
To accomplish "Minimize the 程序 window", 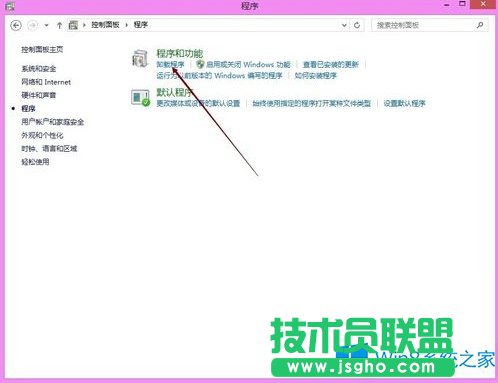I will pyautogui.click(x=447, y=5).
